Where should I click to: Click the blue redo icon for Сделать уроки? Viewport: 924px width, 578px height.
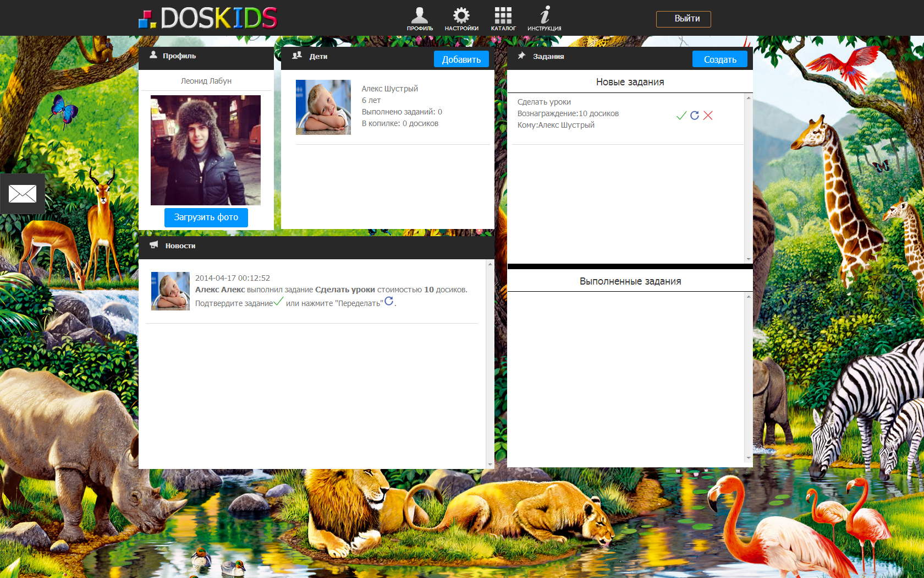pos(695,115)
